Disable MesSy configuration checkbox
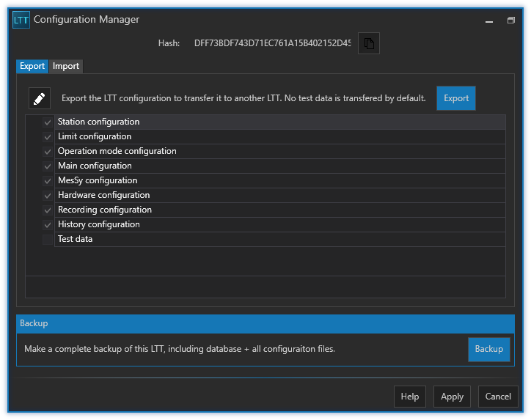Viewport: 531px width, 420px height. tap(48, 181)
